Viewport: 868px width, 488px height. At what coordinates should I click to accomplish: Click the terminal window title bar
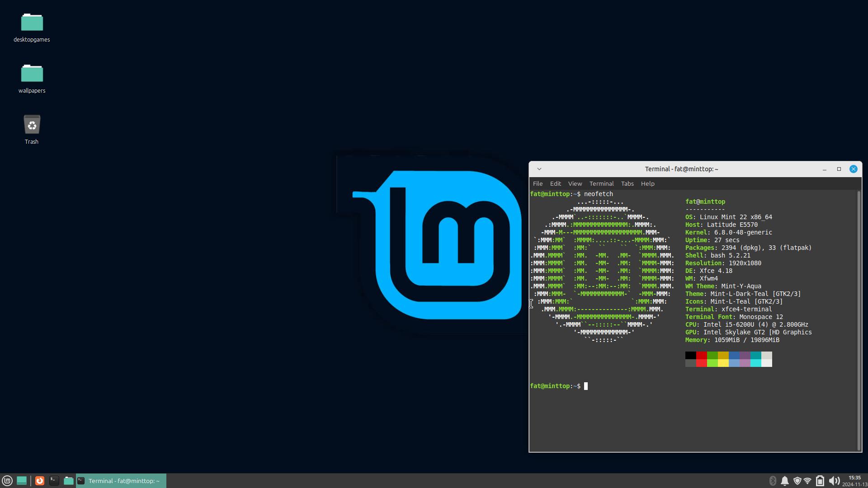tap(681, 169)
